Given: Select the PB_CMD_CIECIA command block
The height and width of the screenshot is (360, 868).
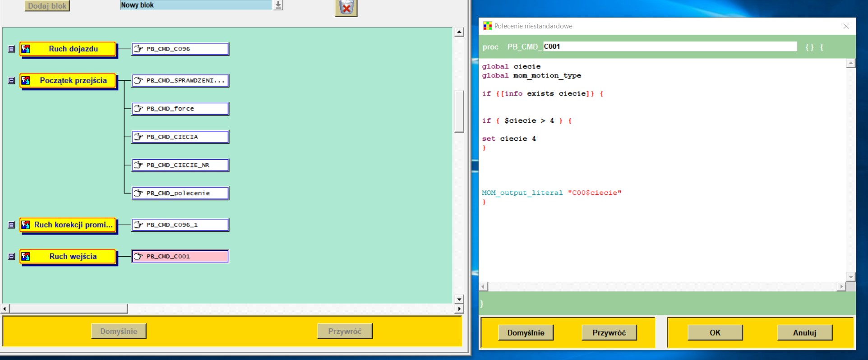Looking at the screenshot, I should [180, 137].
